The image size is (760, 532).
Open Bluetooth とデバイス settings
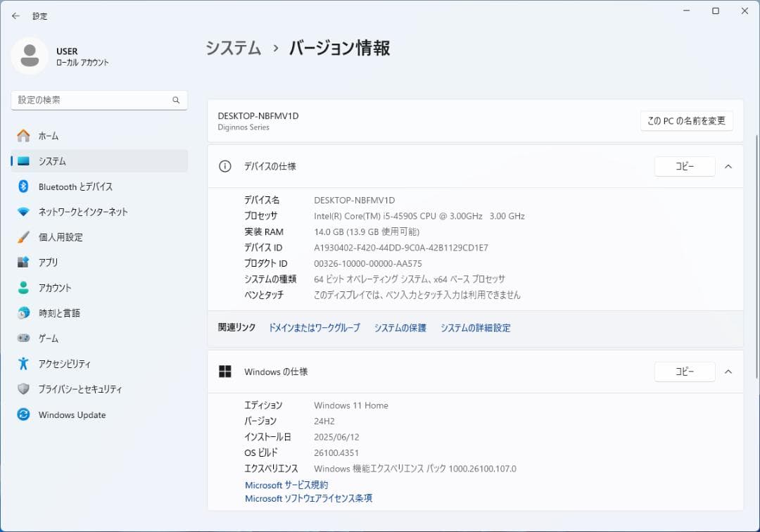(x=99, y=186)
